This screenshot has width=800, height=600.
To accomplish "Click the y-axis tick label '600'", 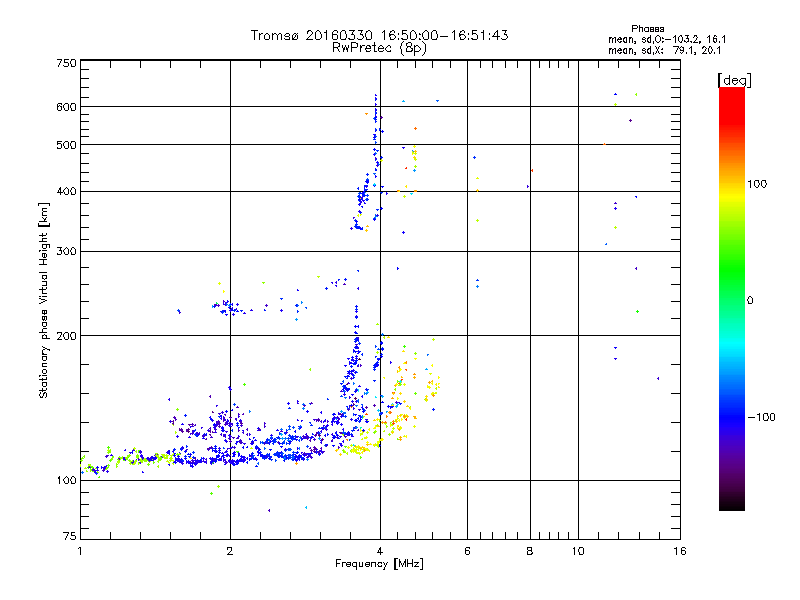I will click(66, 107).
